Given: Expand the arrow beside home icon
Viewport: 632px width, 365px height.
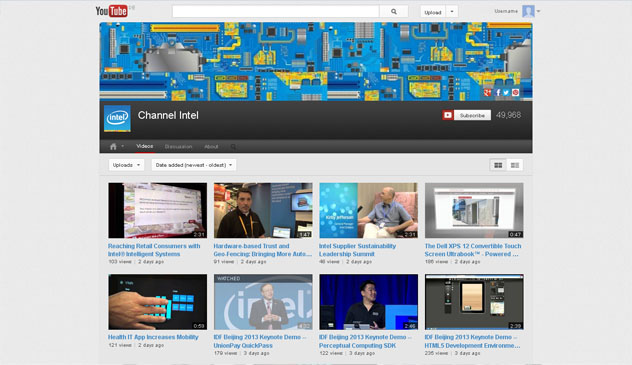Looking at the screenshot, I should click(122, 146).
